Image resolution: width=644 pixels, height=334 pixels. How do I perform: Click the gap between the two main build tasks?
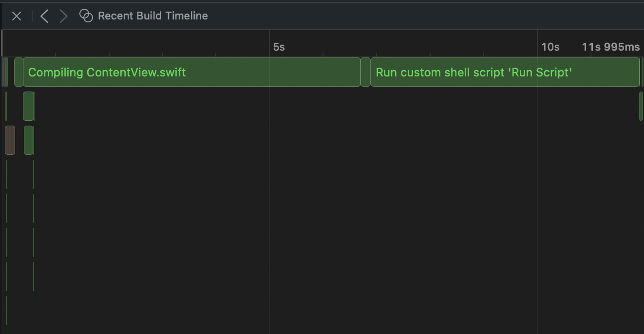tap(366, 72)
